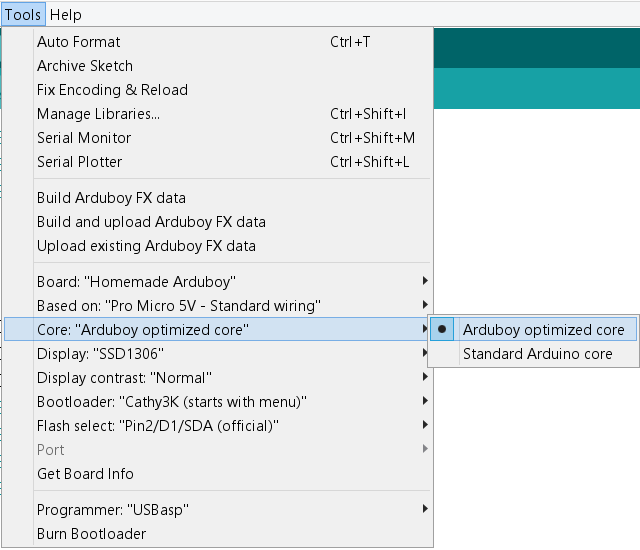The height and width of the screenshot is (550, 640).
Task: Select Get Board Info
Action: [x=85, y=474]
